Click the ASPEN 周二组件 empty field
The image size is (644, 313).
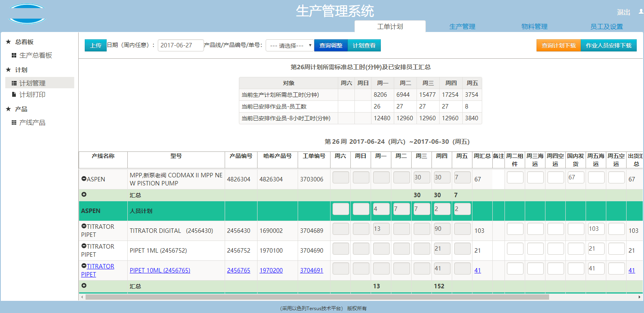coord(515,177)
